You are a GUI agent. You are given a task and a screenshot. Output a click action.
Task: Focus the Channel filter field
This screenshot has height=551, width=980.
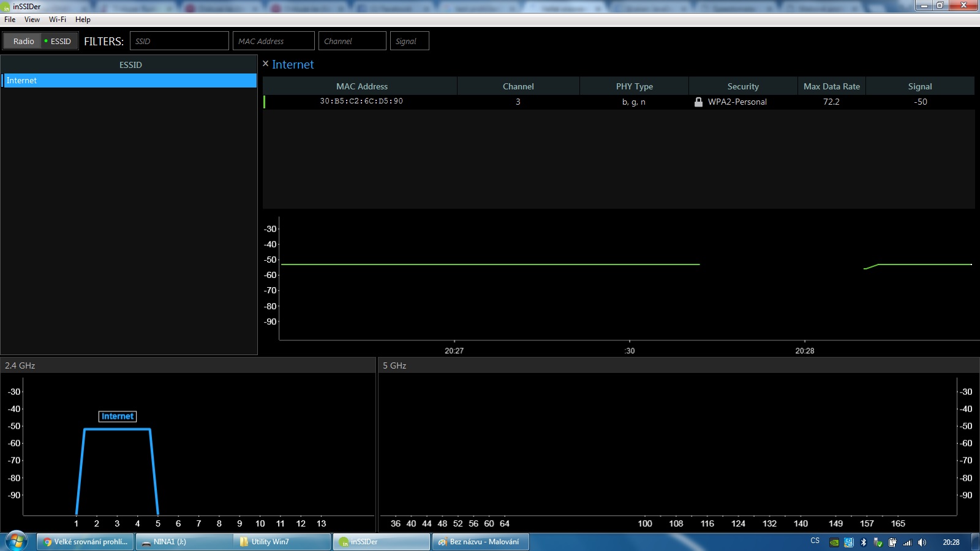[x=352, y=41]
